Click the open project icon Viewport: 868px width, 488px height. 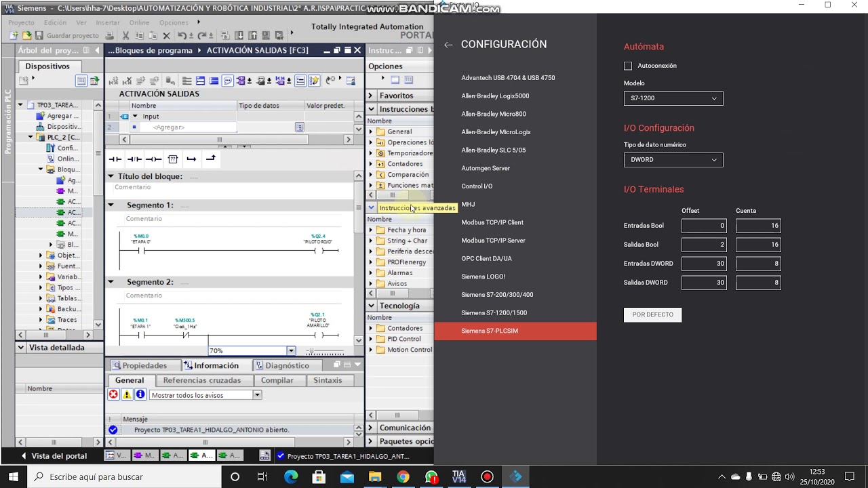pyautogui.click(x=26, y=35)
